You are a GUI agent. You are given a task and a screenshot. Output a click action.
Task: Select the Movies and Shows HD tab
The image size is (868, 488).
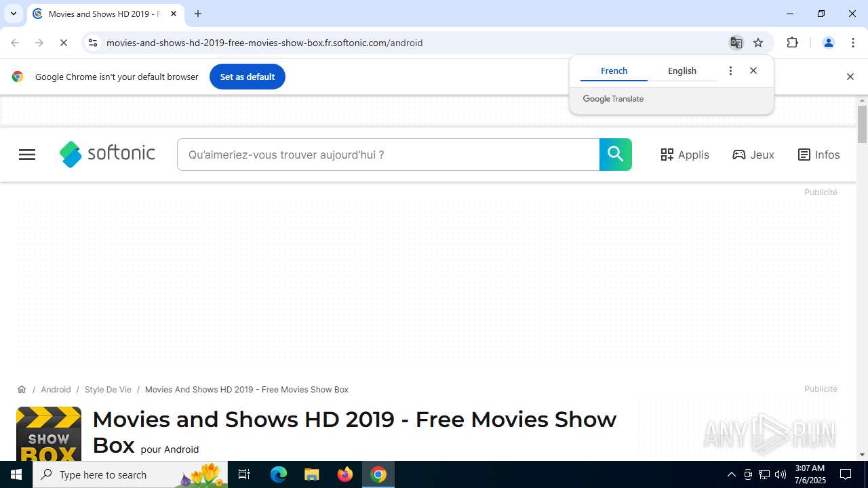point(105,14)
